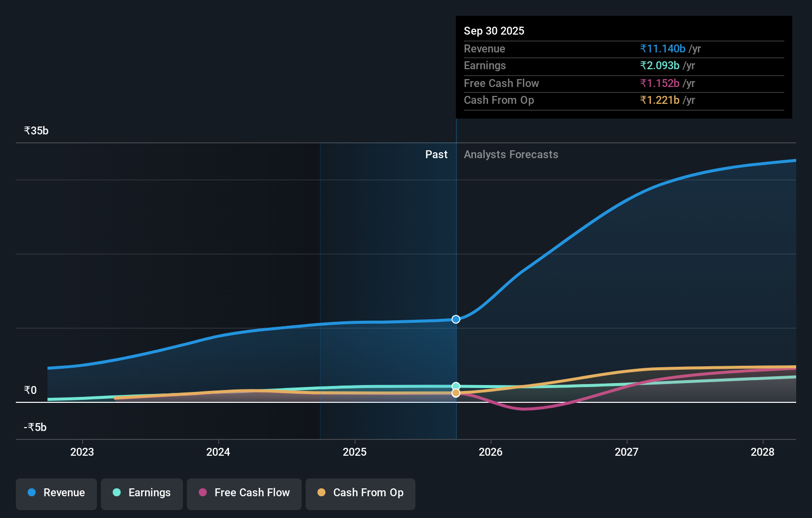Viewport: 812px width, 518px height.
Task: Select the blue Revenue data point marker
Action: coord(455,319)
